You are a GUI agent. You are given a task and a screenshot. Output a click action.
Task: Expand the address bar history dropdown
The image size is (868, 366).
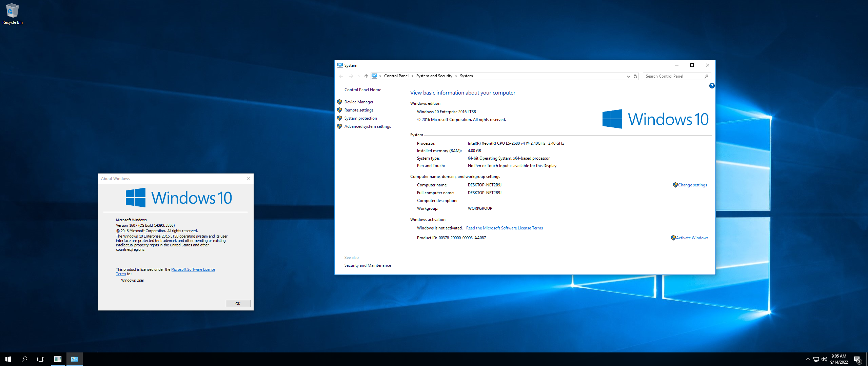click(x=628, y=76)
